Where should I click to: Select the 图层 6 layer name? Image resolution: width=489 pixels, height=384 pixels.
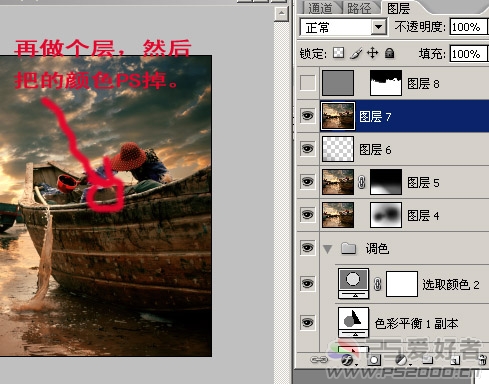pos(375,150)
